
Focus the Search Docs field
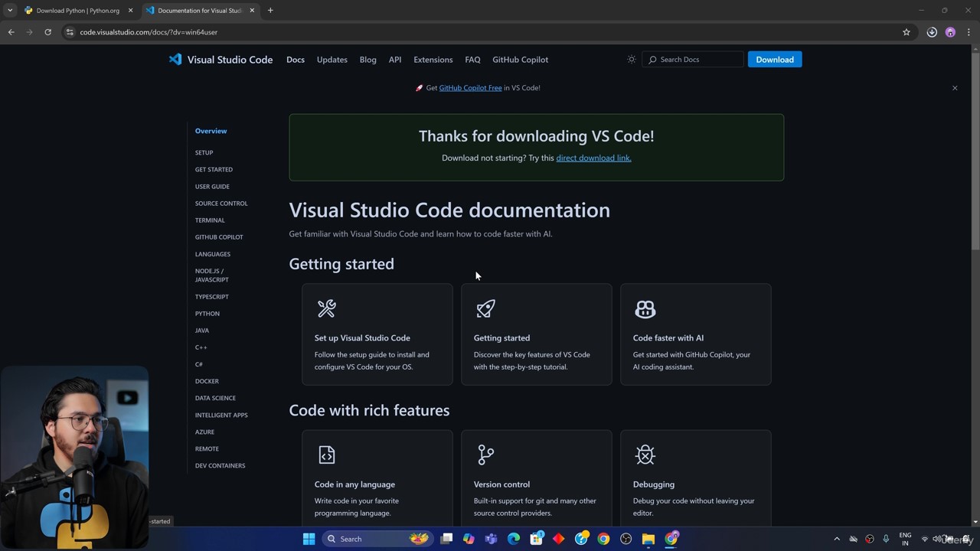[693, 60]
